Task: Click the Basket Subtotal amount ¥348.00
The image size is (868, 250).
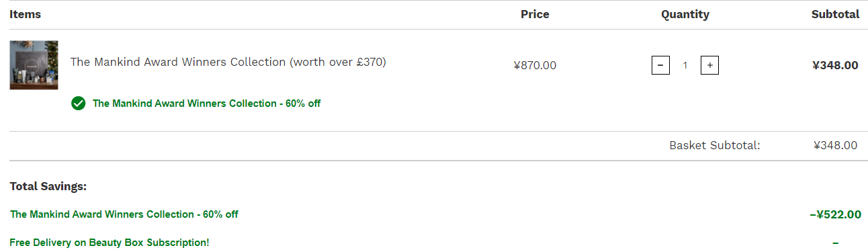Action: (x=835, y=145)
